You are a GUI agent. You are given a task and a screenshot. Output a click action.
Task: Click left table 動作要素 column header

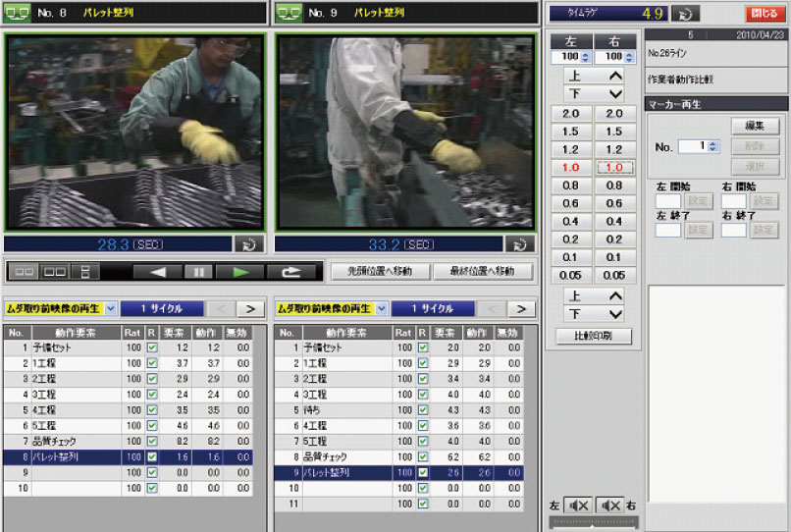pos(77,333)
